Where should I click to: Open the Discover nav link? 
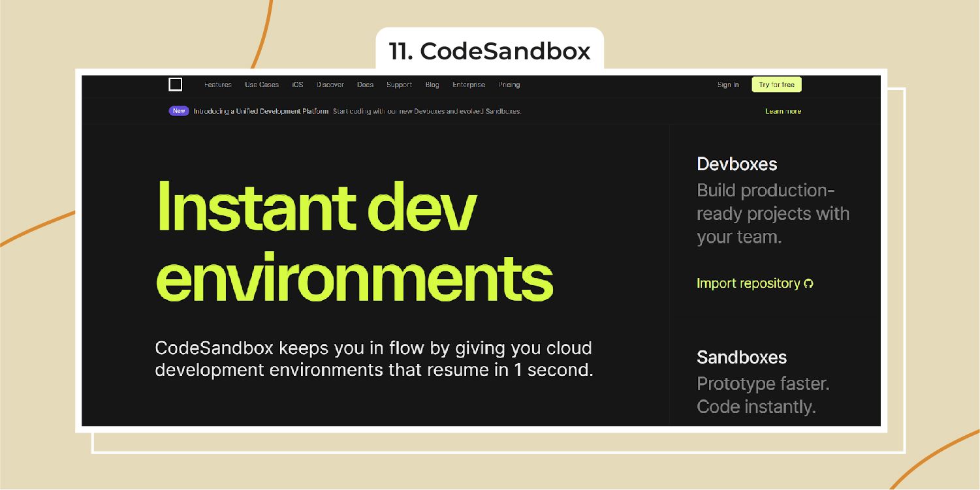[330, 85]
